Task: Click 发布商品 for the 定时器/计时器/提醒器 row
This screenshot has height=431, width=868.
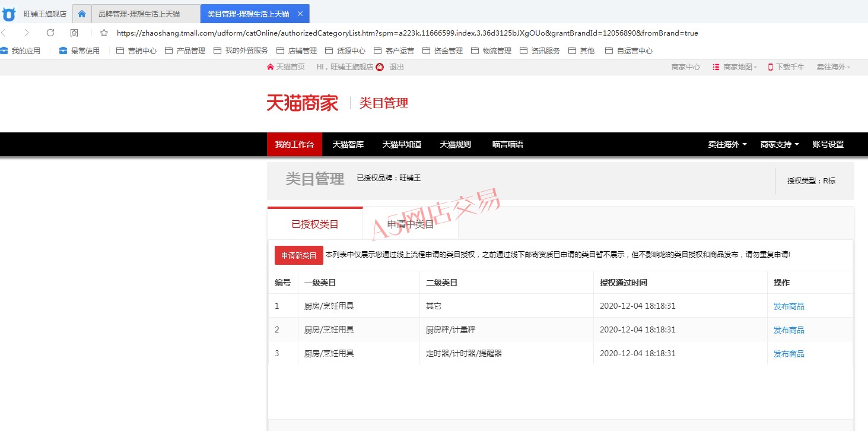Action: click(x=789, y=354)
